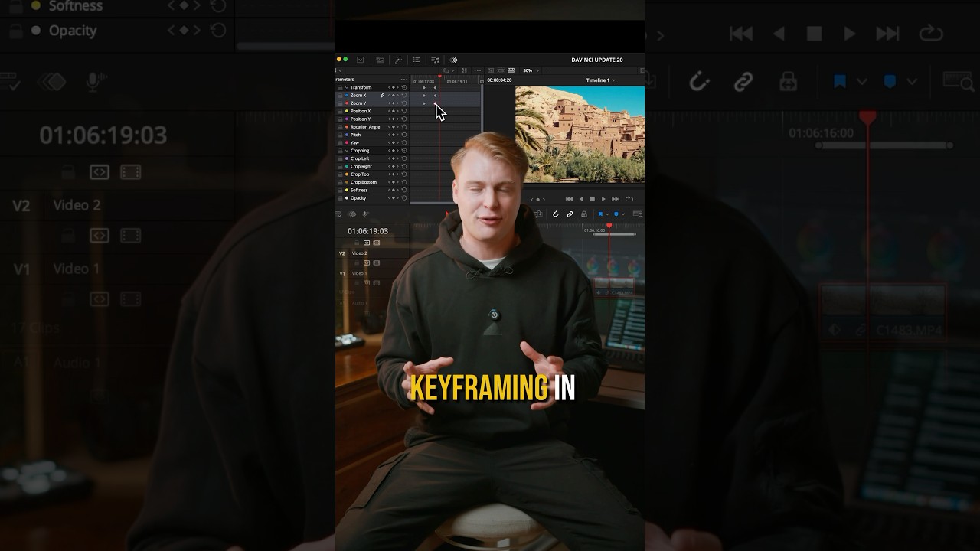Toggle the Zoom X/Y link chain icon

382,96
